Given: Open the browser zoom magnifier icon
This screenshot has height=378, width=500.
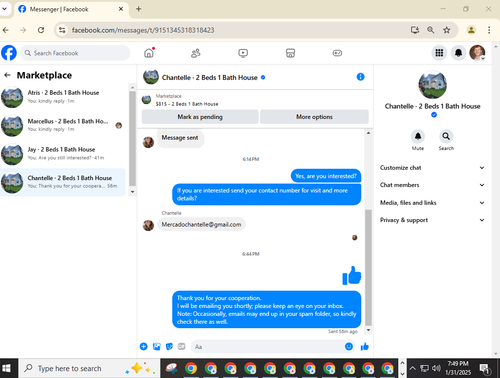Looking at the screenshot, I should point(431,30).
